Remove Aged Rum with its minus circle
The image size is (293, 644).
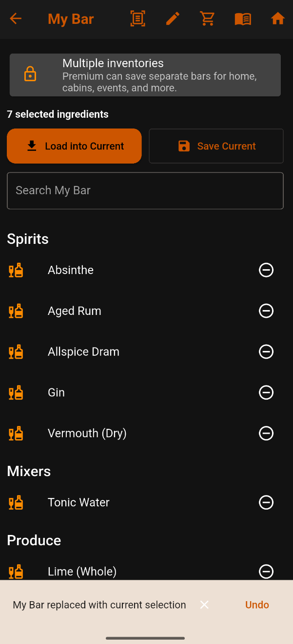tap(266, 311)
